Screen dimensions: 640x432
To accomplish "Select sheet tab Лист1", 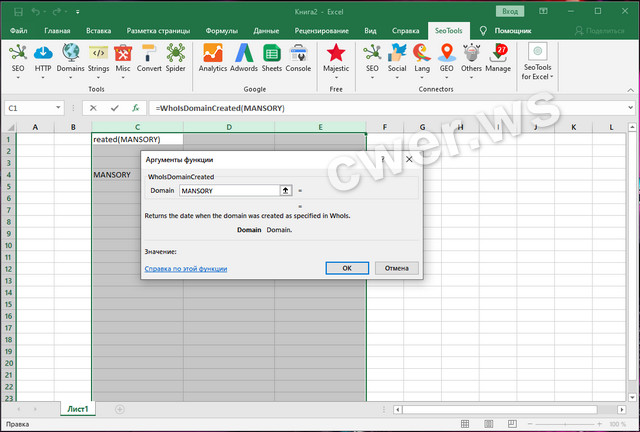I will click(x=78, y=409).
